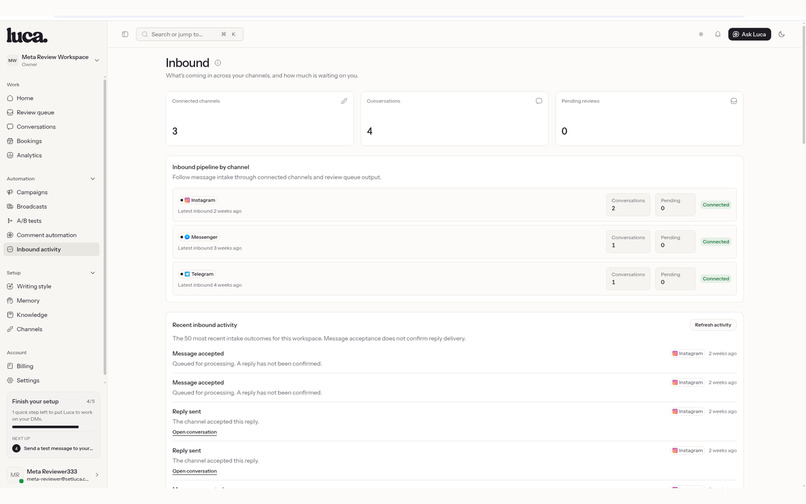Click the Ask Luca button

[x=749, y=34]
